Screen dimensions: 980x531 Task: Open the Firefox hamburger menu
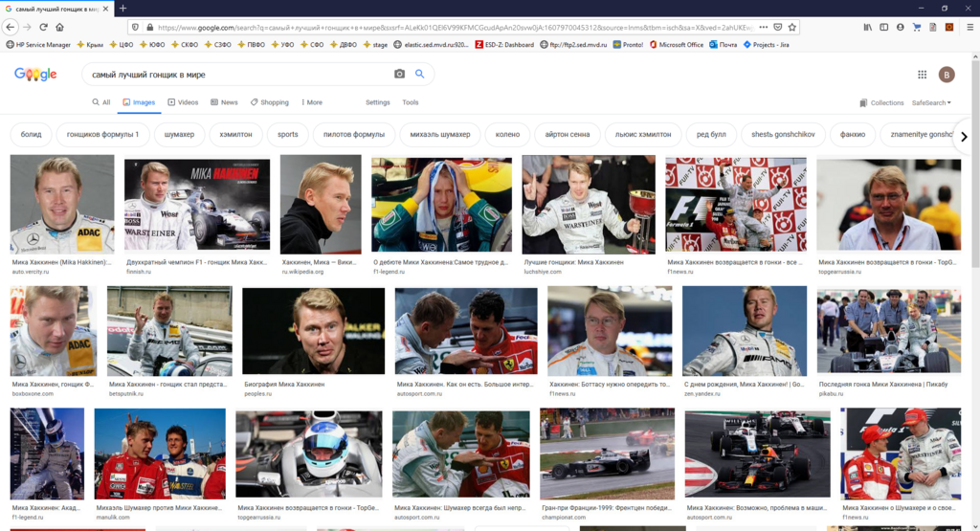tap(969, 27)
